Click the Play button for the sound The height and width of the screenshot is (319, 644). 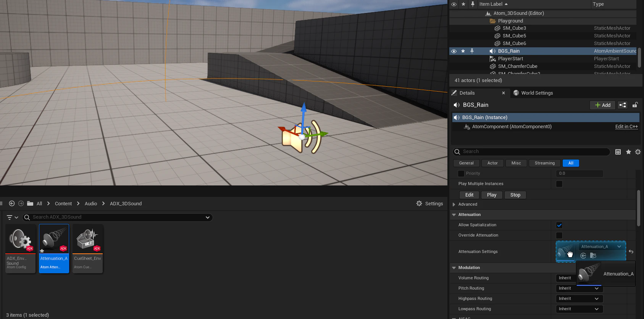[x=492, y=195]
